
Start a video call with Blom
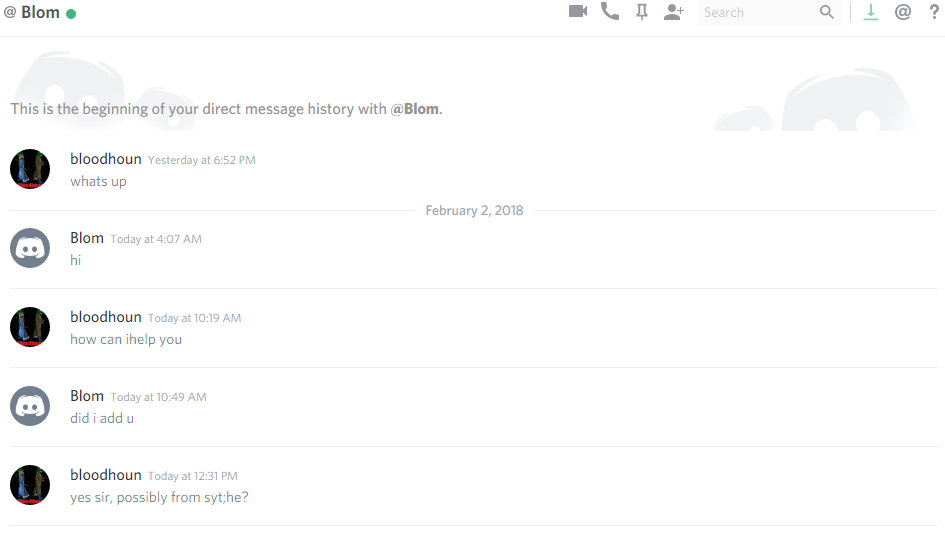pos(577,12)
